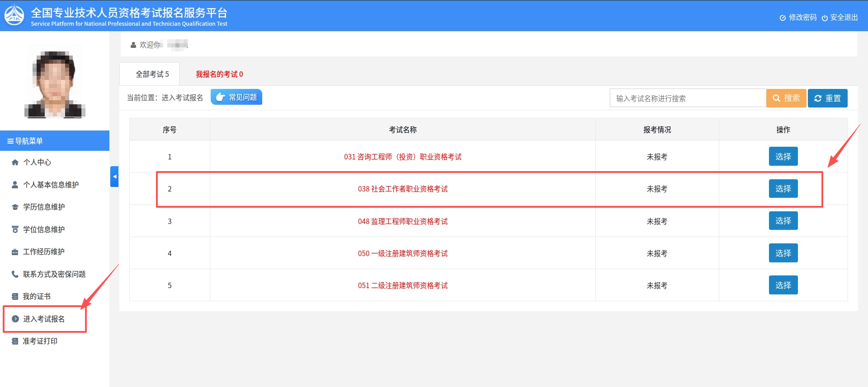Viewport: 868px width, 387px height.
Task: Collapse the sidebar with the blue arrow handle
Action: pyautogui.click(x=114, y=177)
